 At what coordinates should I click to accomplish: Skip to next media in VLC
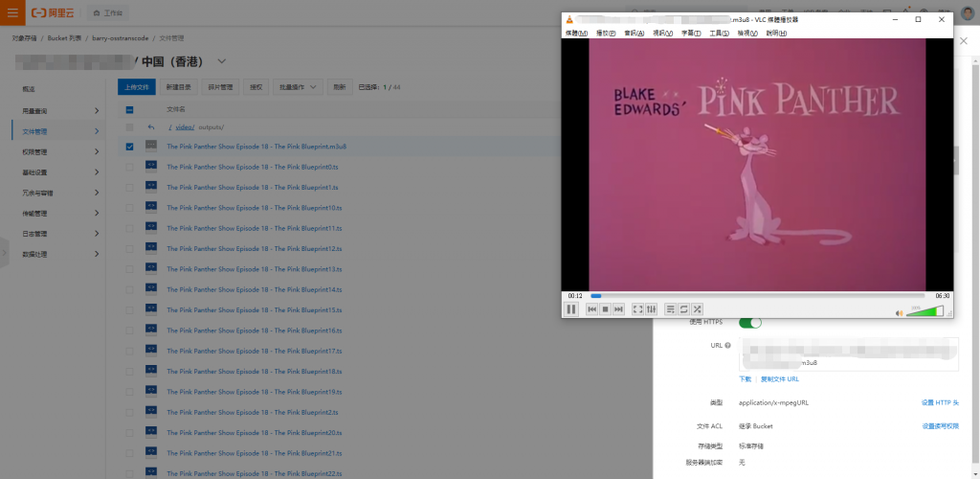[618, 308]
